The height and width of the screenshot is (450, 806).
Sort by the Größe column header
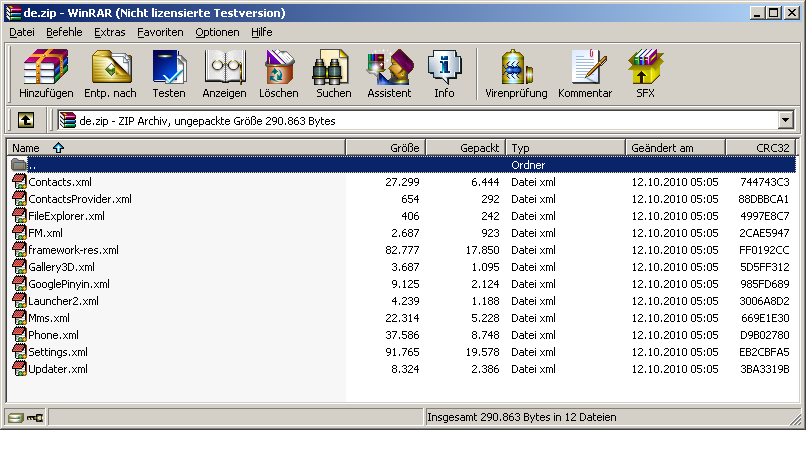tap(386, 148)
